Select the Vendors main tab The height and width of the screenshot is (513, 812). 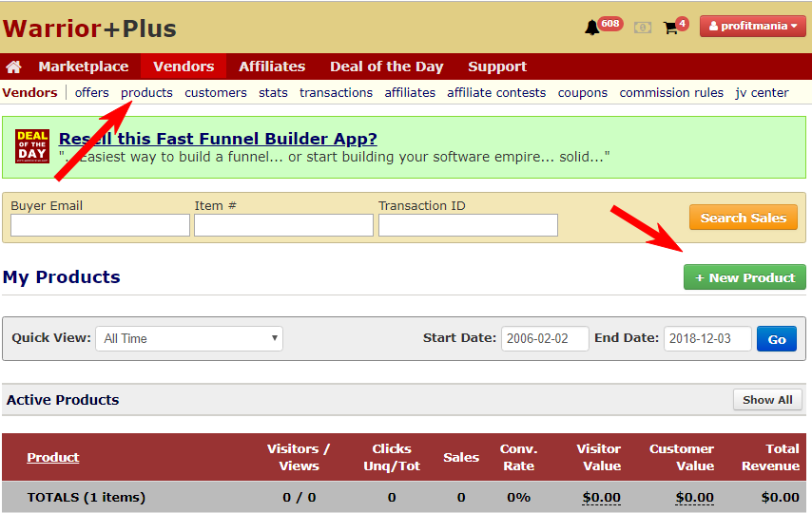(x=184, y=66)
